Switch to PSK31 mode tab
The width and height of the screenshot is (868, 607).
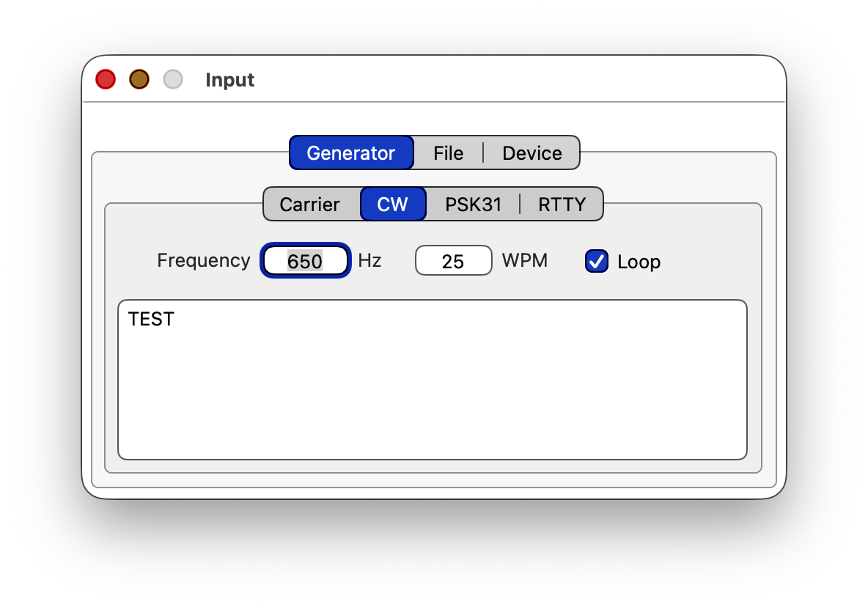pyautogui.click(x=473, y=205)
